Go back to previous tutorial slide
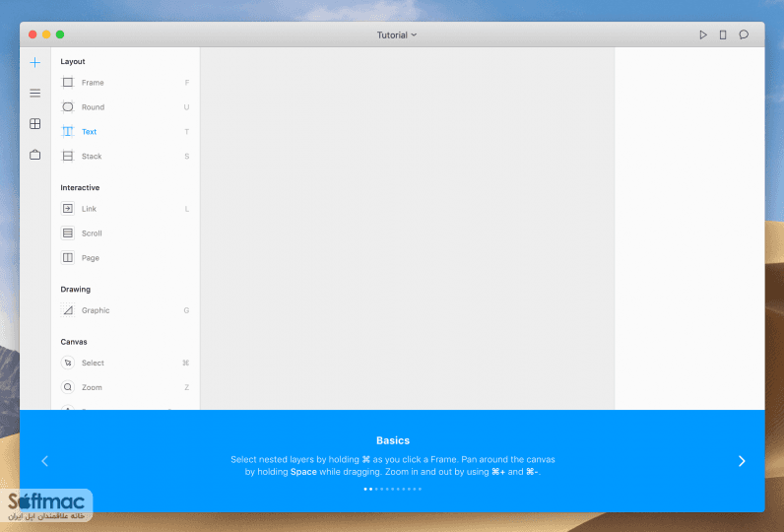This screenshot has height=532, width=784. [x=44, y=461]
